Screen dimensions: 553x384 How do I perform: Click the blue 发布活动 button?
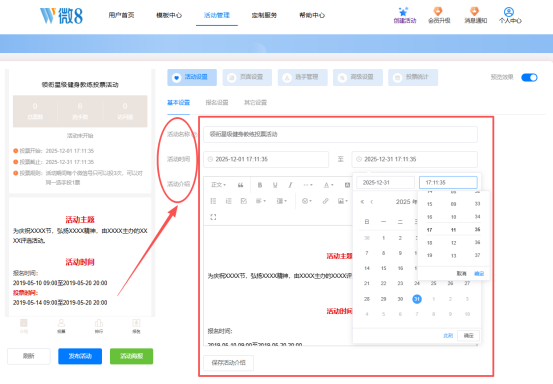tap(80, 356)
